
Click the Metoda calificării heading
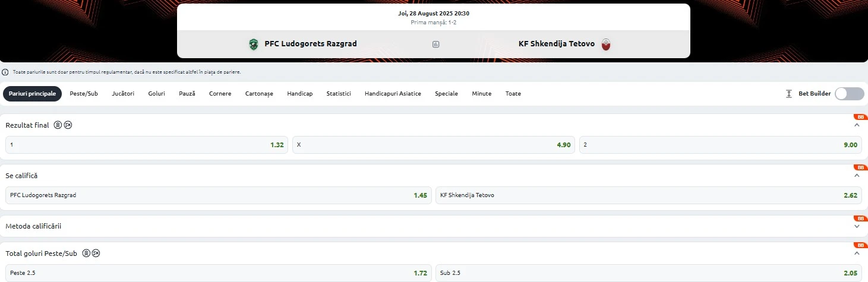[33, 226]
